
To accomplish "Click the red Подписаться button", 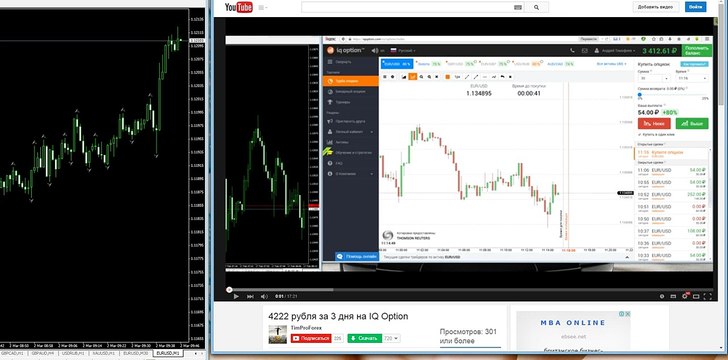I will point(311,338).
